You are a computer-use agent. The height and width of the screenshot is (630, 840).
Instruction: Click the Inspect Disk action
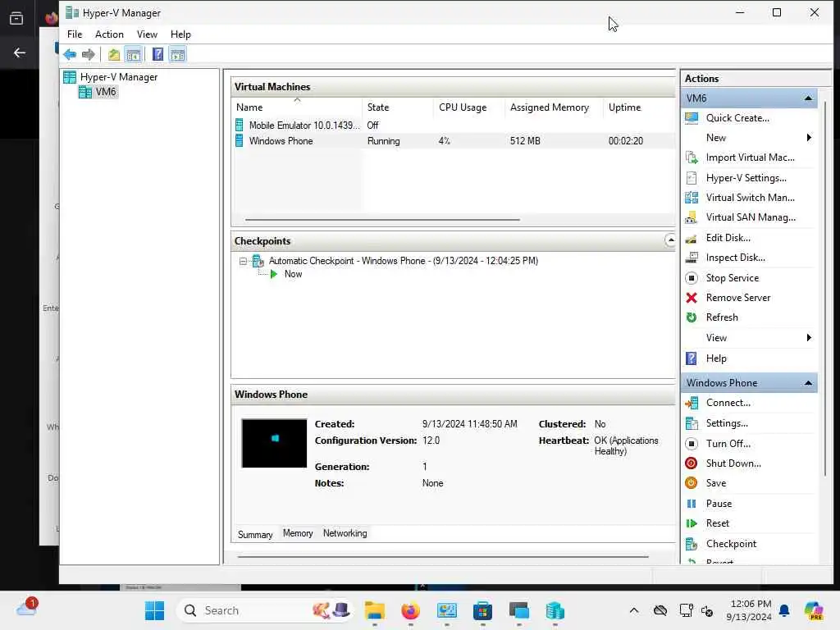735,258
